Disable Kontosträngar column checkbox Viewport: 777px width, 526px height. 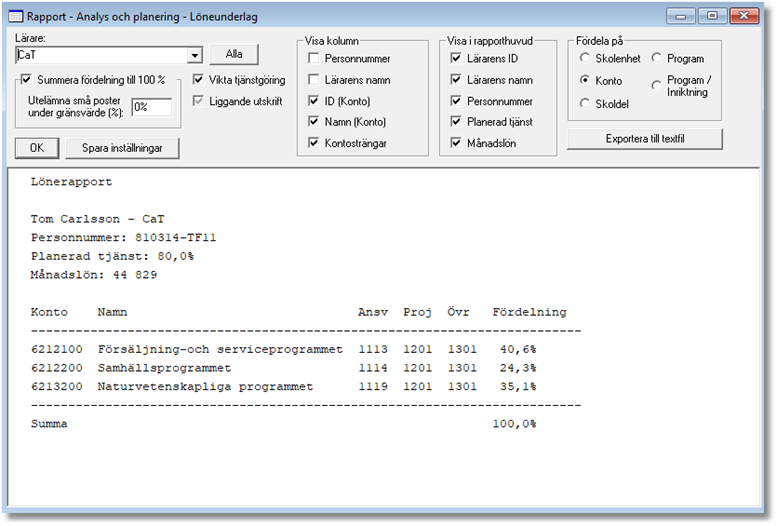coord(315,143)
